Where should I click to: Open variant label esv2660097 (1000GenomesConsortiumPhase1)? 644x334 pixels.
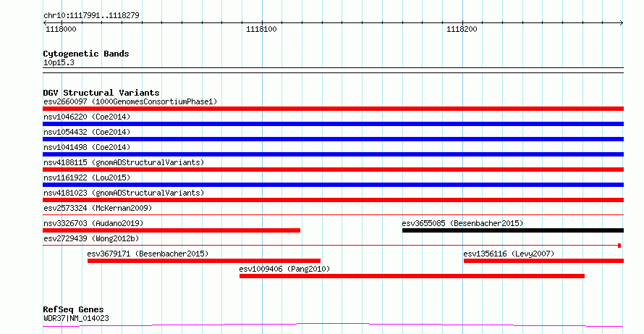[x=130, y=101]
